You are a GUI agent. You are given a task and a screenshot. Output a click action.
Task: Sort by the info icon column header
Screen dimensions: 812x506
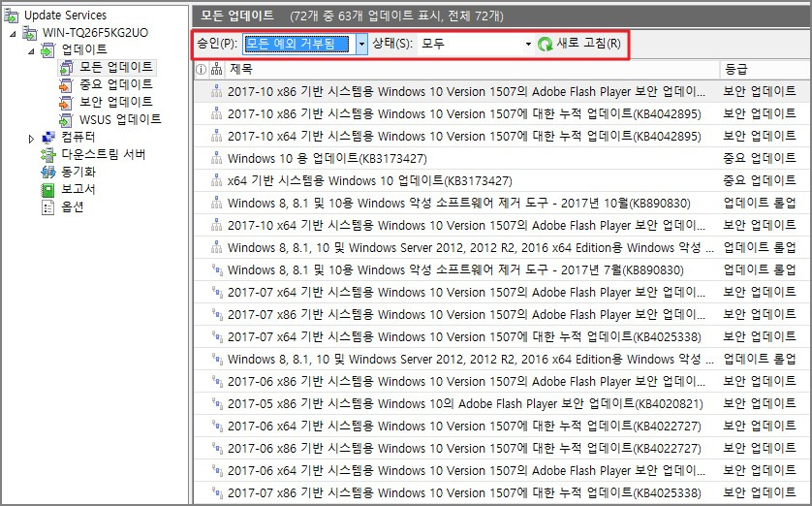[202, 70]
